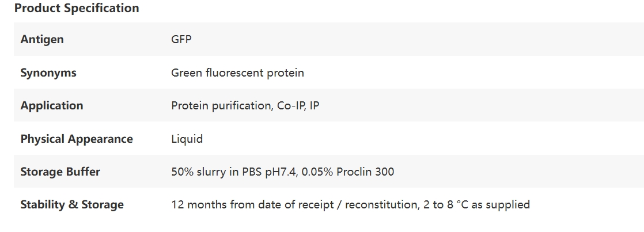Click the Protein purification text
The image size is (644, 232).
(x=220, y=106)
